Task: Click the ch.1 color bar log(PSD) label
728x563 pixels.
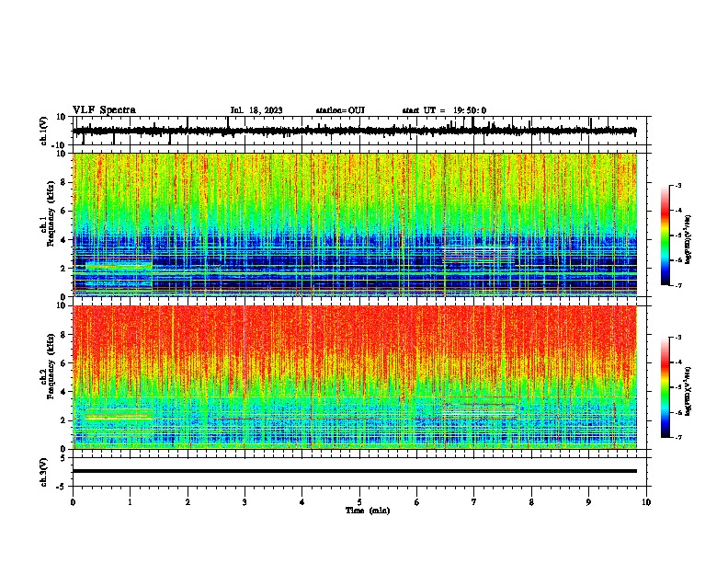Action: click(688, 240)
